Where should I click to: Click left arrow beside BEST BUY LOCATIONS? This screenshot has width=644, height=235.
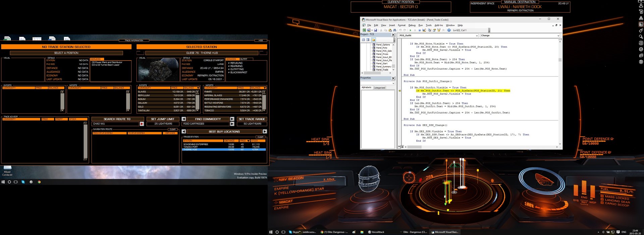184,131
